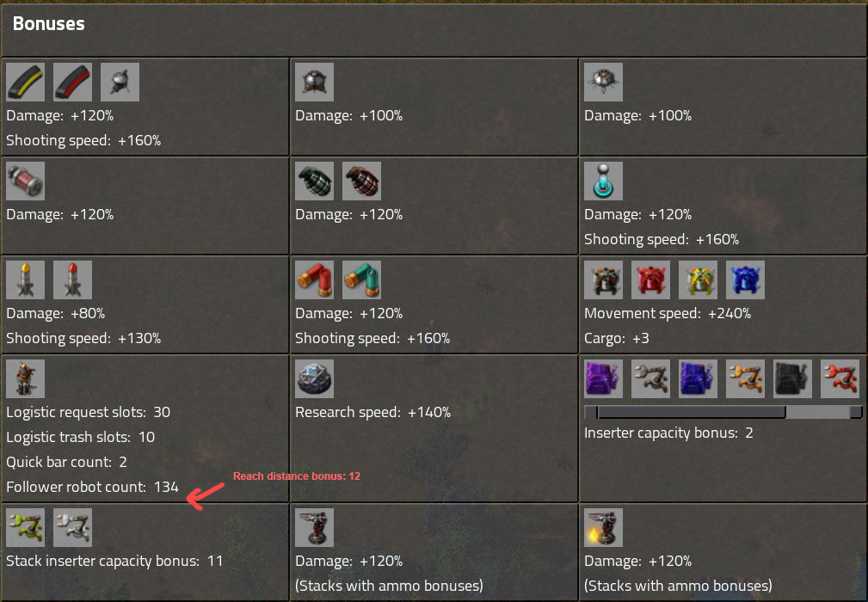Select the character icon above logistic request slots
This screenshot has height=602, width=868.
click(26, 379)
